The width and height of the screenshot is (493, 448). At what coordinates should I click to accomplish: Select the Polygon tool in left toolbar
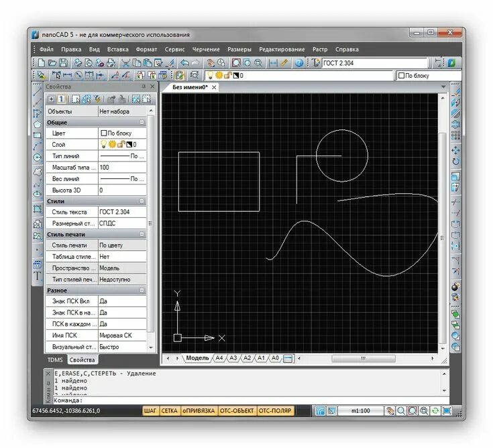point(37,124)
